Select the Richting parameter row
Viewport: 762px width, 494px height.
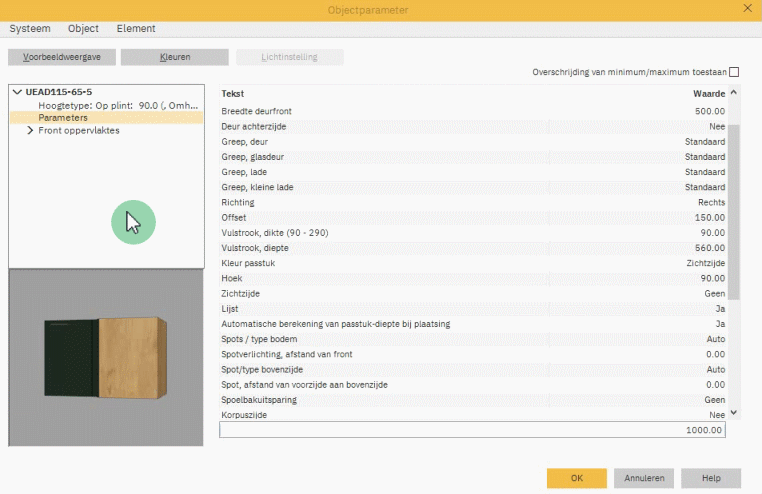pos(472,202)
